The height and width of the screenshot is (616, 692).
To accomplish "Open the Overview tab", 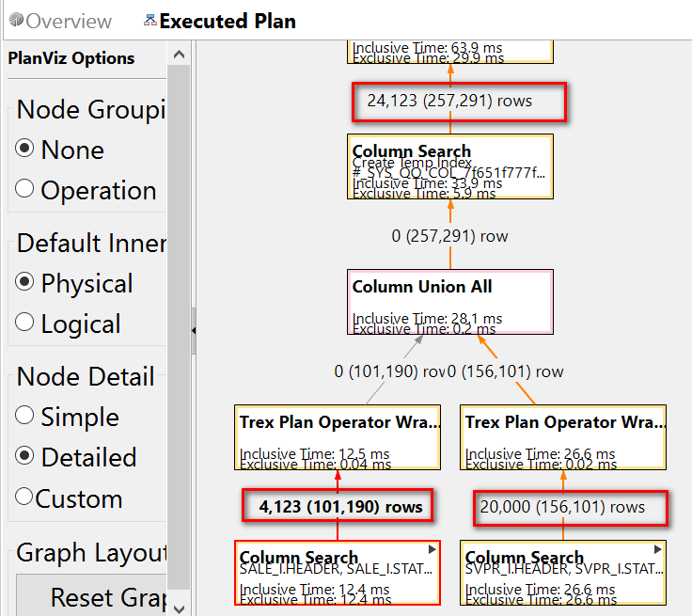I will point(61,22).
